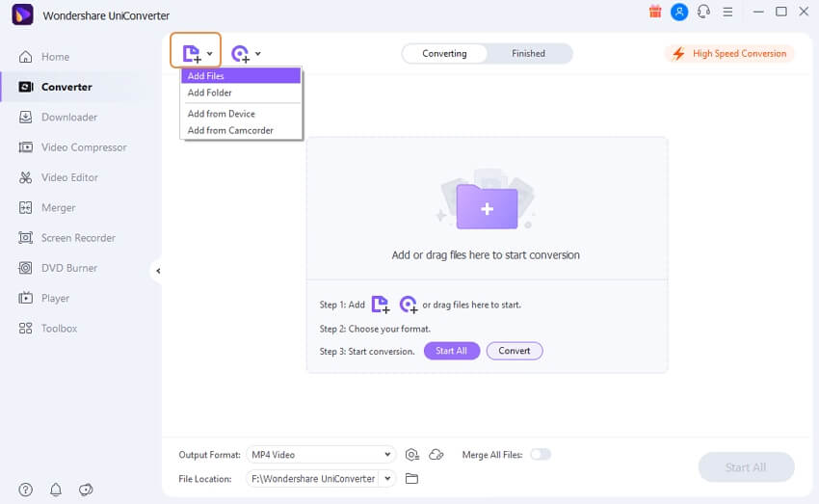819x504 pixels.
Task: Click the Wondershare UniConverter logo icon
Action: tap(22, 14)
